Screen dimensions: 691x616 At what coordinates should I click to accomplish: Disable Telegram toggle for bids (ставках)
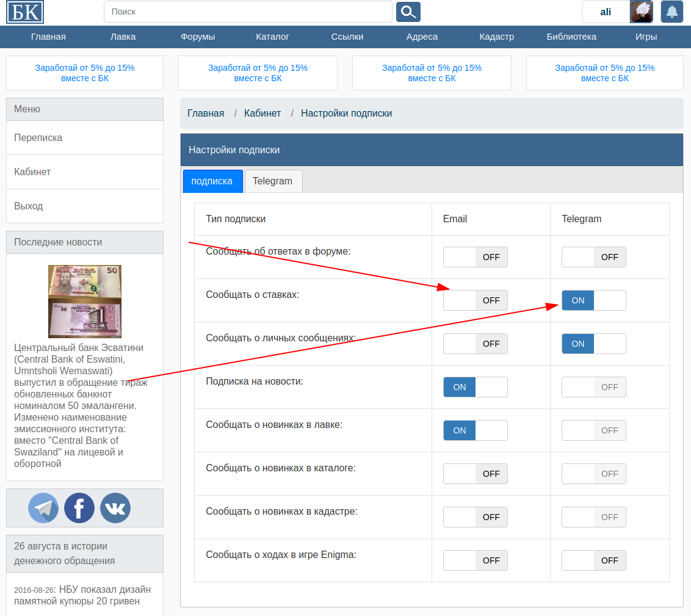click(593, 300)
